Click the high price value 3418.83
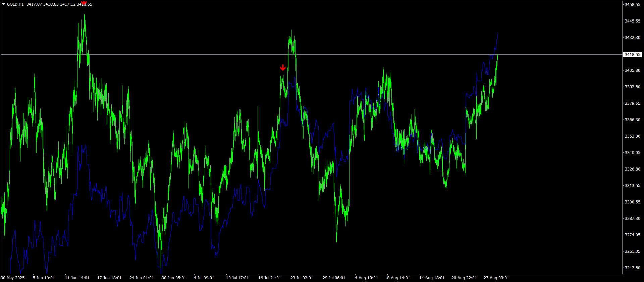644x282 pixels. [x=51, y=4]
